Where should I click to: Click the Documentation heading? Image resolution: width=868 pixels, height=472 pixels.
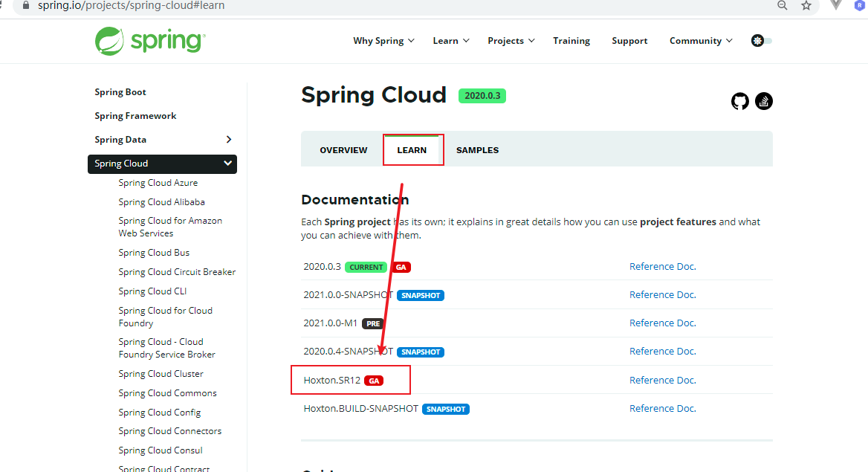point(354,199)
